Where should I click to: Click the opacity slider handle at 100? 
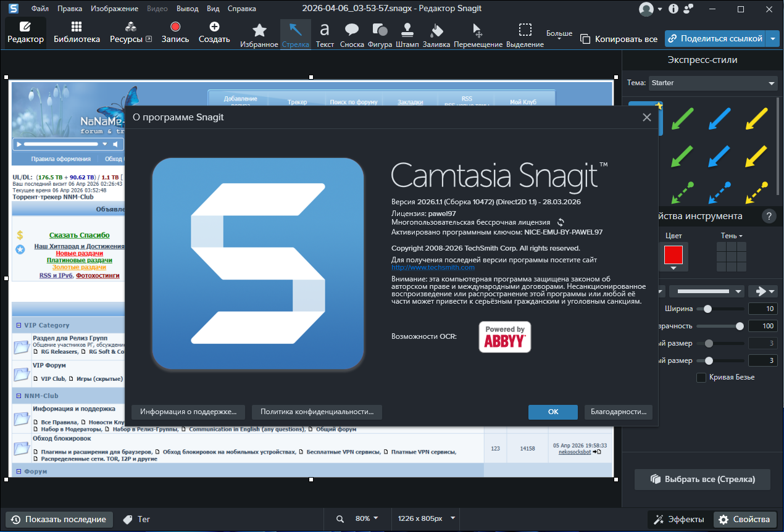tap(740, 326)
